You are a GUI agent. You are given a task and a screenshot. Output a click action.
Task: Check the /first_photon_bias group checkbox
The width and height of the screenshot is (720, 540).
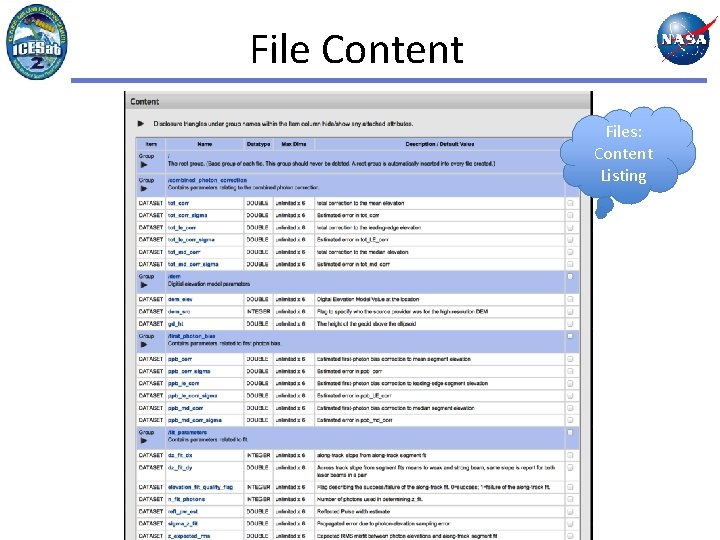coord(570,336)
